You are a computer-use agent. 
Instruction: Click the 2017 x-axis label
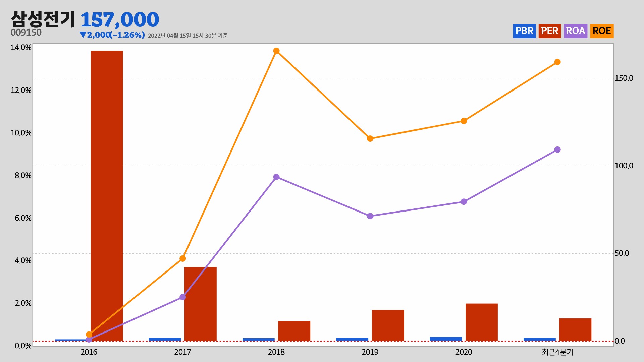tap(182, 352)
